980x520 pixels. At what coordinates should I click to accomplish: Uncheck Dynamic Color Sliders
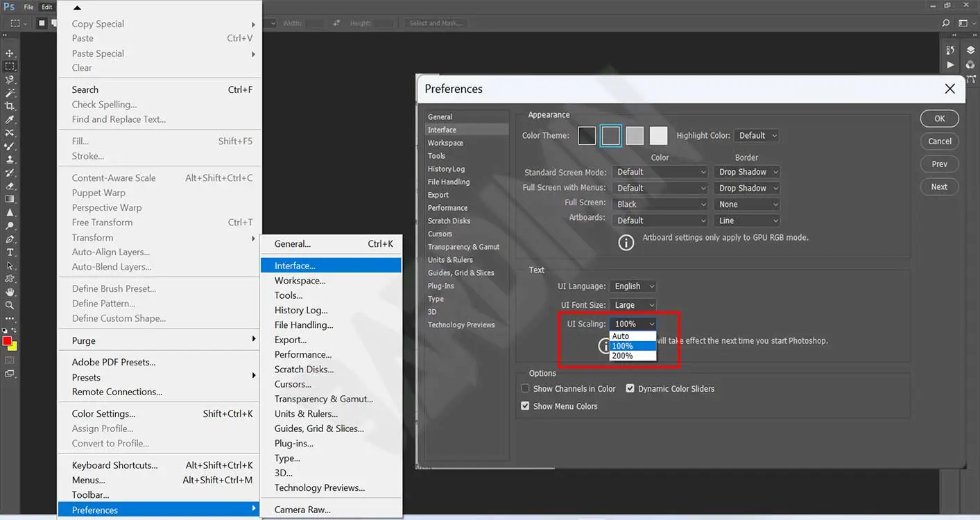(x=630, y=389)
